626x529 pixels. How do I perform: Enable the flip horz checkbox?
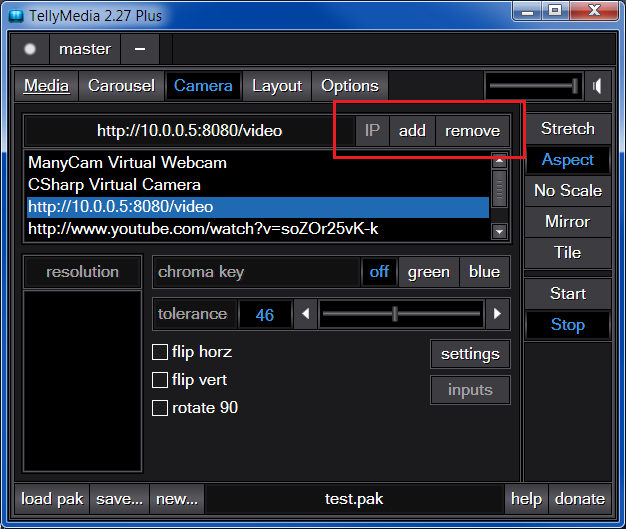[x=159, y=352]
